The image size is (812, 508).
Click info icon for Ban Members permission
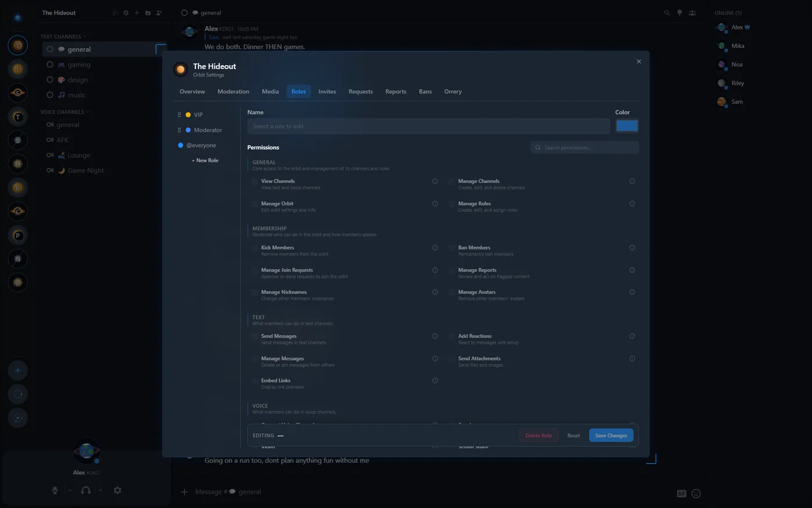[632, 248]
